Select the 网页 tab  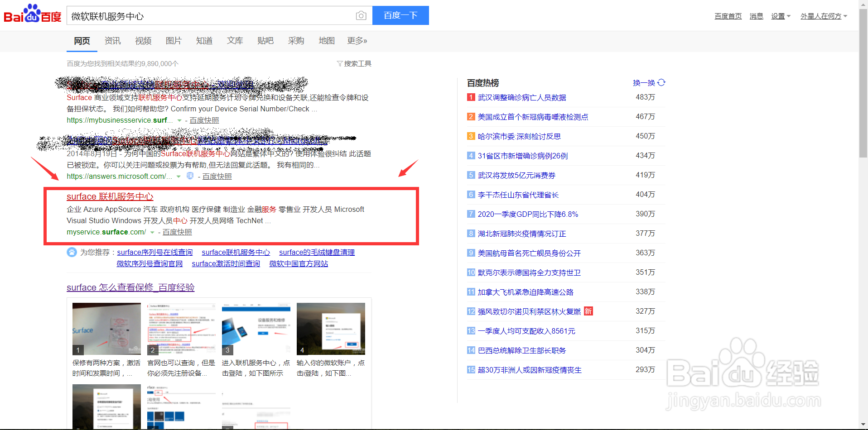82,41
